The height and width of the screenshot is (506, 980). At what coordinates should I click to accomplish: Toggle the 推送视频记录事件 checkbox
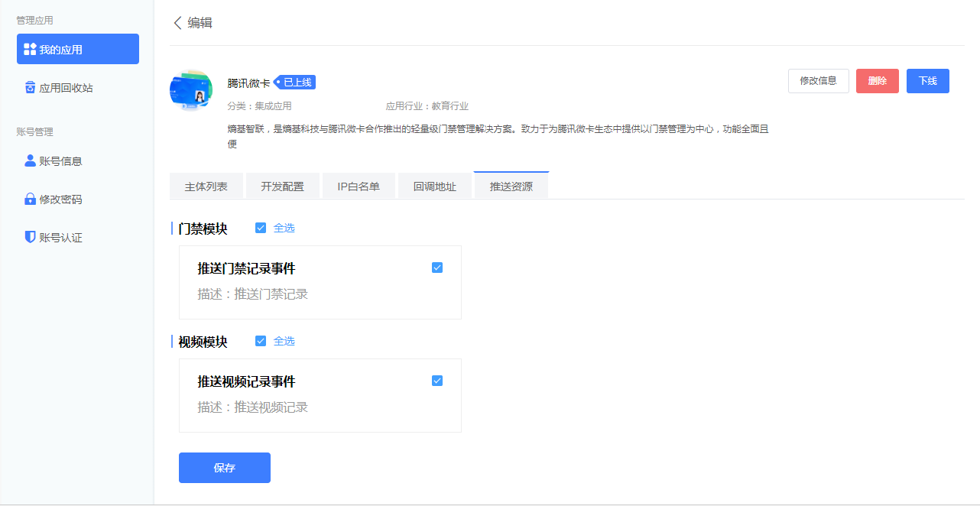tap(436, 380)
